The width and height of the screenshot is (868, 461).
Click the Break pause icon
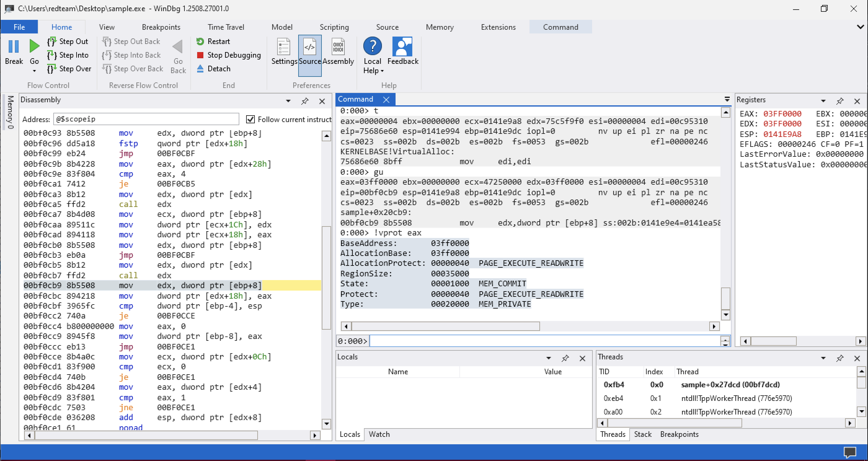pyautogui.click(x=13, y=46)
